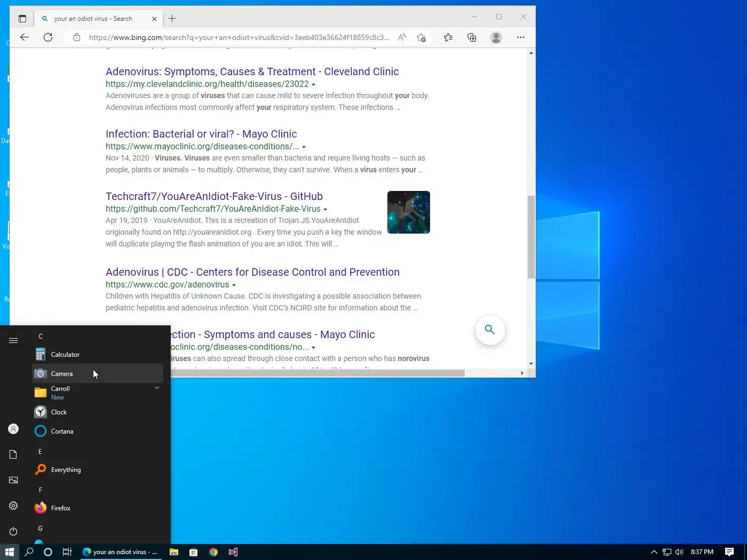This screenshot has height=560, width=747.
Task: Open Cortana circle on taskbar
Action: pos(48,552)
